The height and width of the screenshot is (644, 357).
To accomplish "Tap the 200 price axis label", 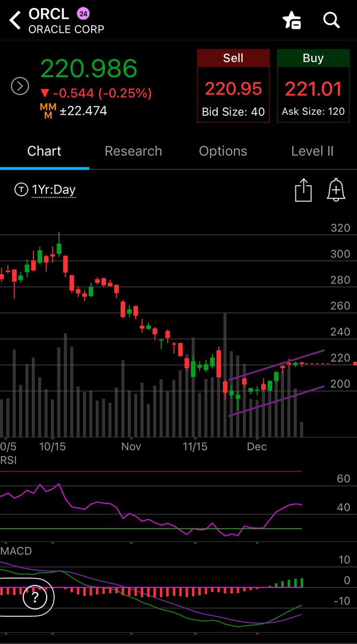I will [x=340, y=384].
